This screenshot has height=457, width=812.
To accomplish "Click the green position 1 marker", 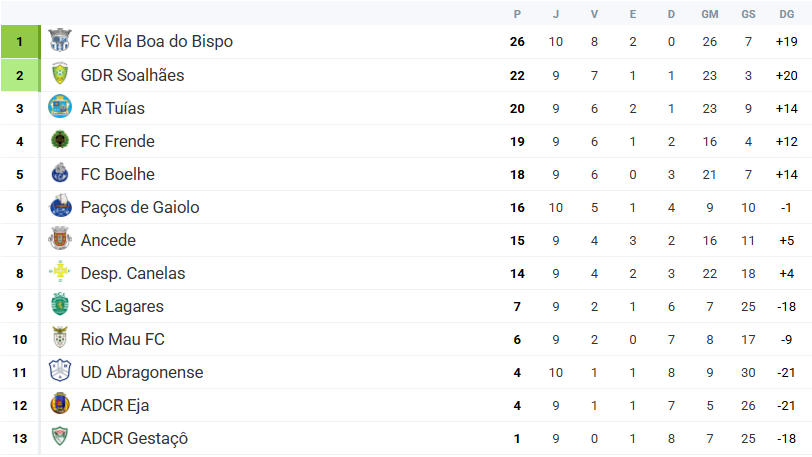I will point(19,42).
